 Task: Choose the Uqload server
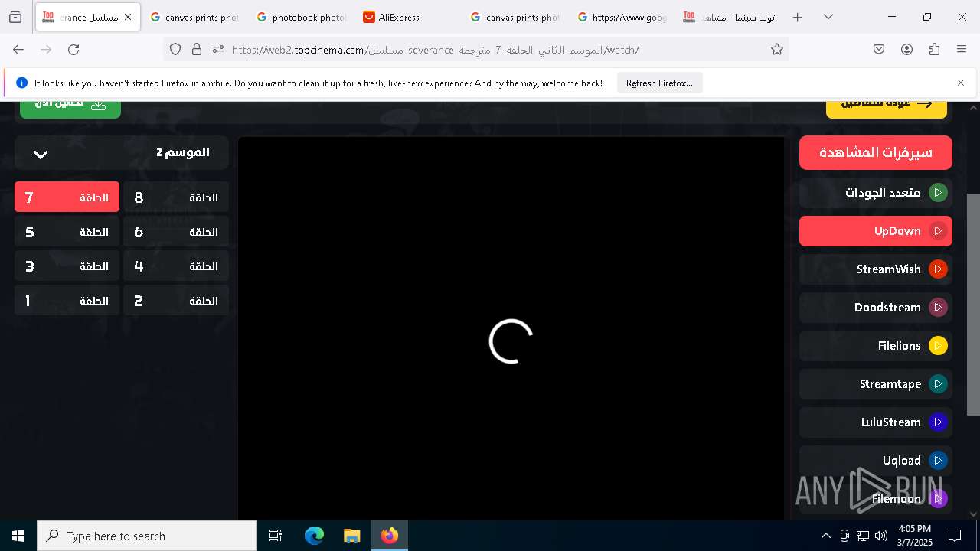coord(876,461)
